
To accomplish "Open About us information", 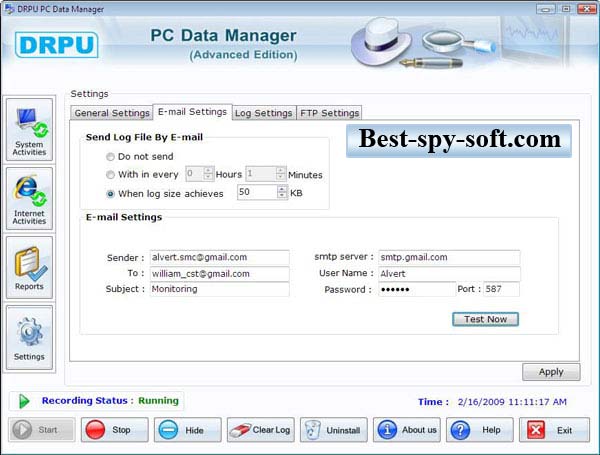I will pos(407,430).
